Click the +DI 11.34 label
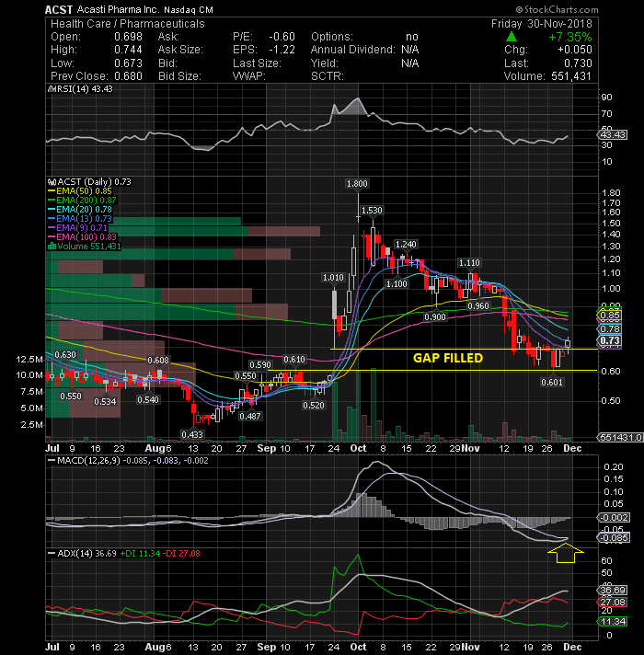This screenshot has height=655, width=644. pyautogui.click(x=140, y=554)
